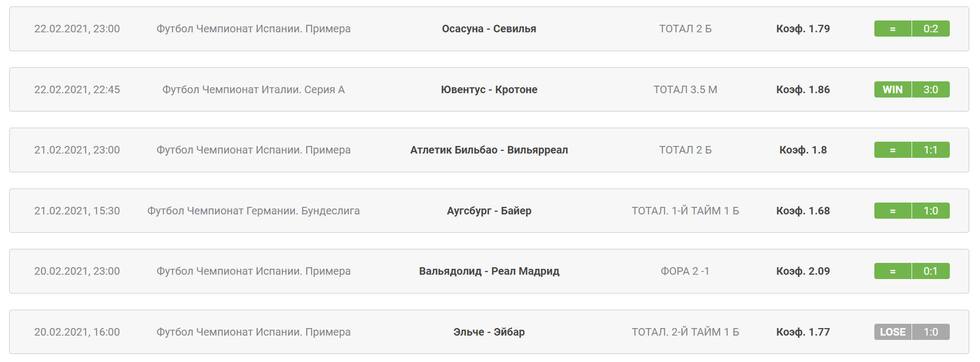Open the Осасуна - Севилья match
The height and width of the screenshot is (362, 980).
pos(489,29)
